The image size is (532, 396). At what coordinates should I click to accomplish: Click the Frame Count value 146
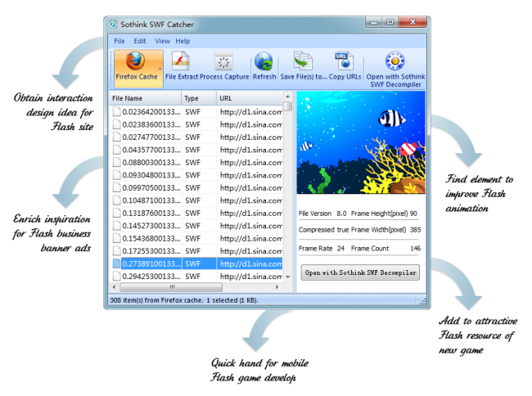[415, 249]
